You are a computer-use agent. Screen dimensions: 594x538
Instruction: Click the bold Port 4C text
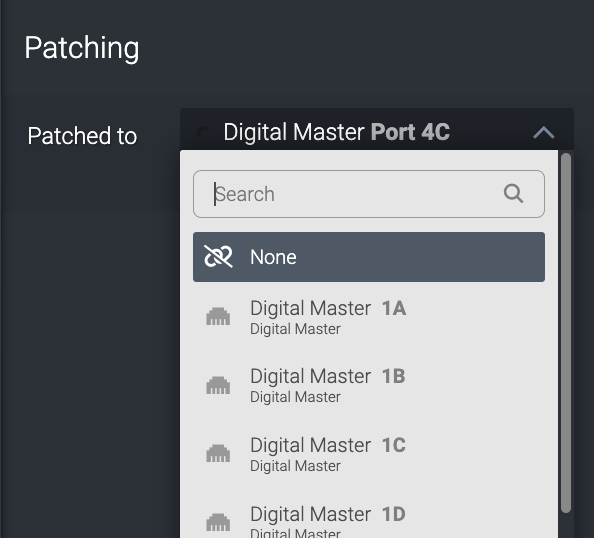point(410,132)
